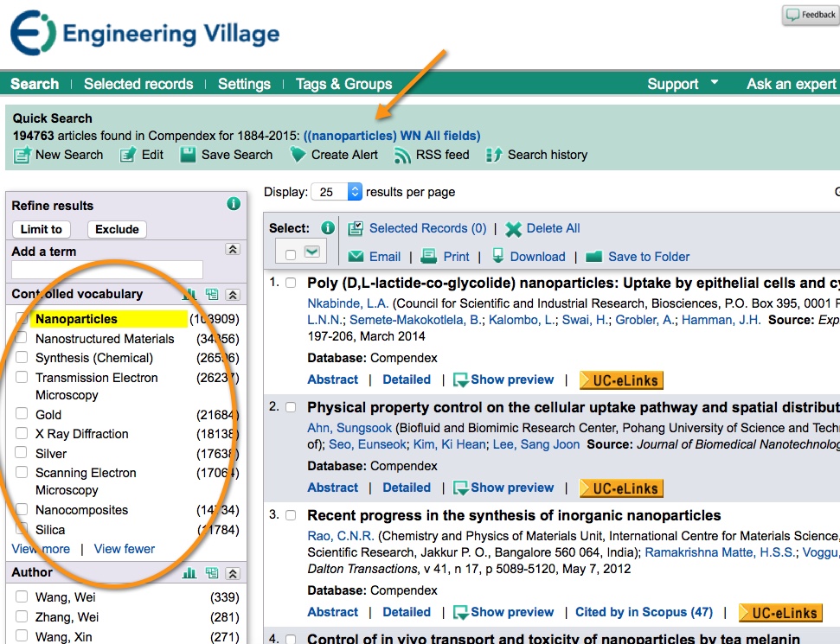
Task: Open Author facet export data icon
Action: point(212,573)
